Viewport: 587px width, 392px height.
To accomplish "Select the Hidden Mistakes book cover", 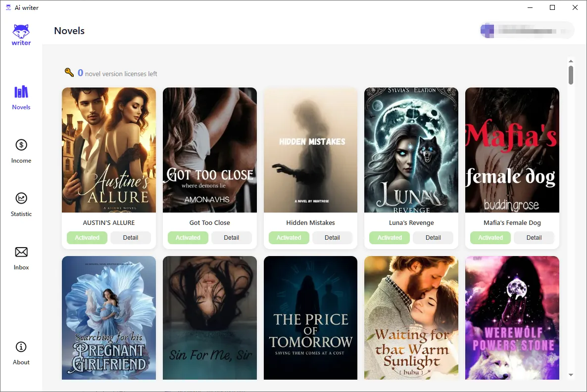I will 310,150.
